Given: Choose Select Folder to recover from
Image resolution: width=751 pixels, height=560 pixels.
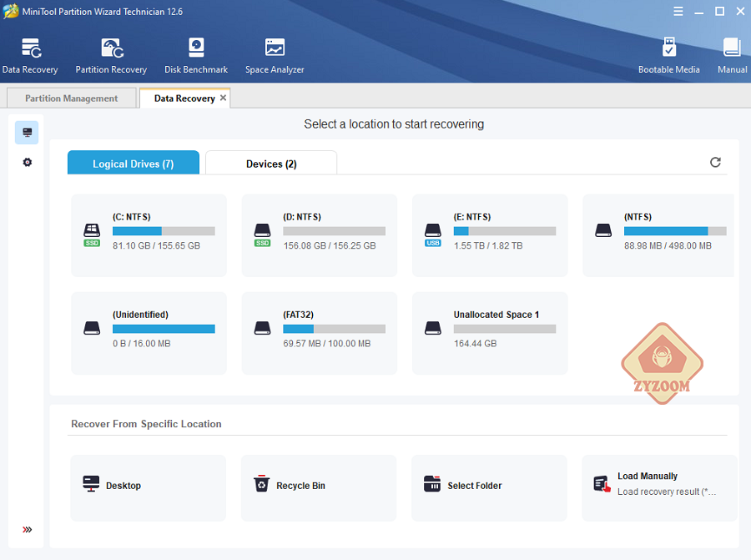Looking at the screenshot, I should click(489, 488).
